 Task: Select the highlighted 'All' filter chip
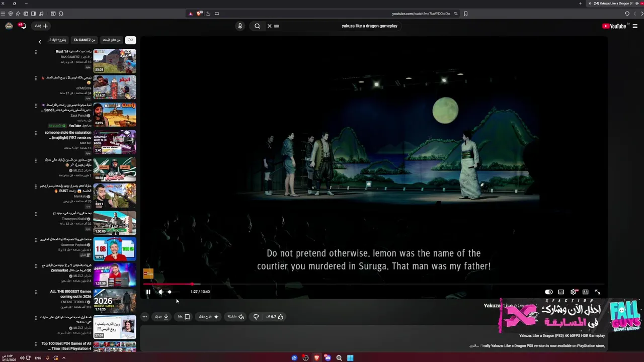point(130,40)
